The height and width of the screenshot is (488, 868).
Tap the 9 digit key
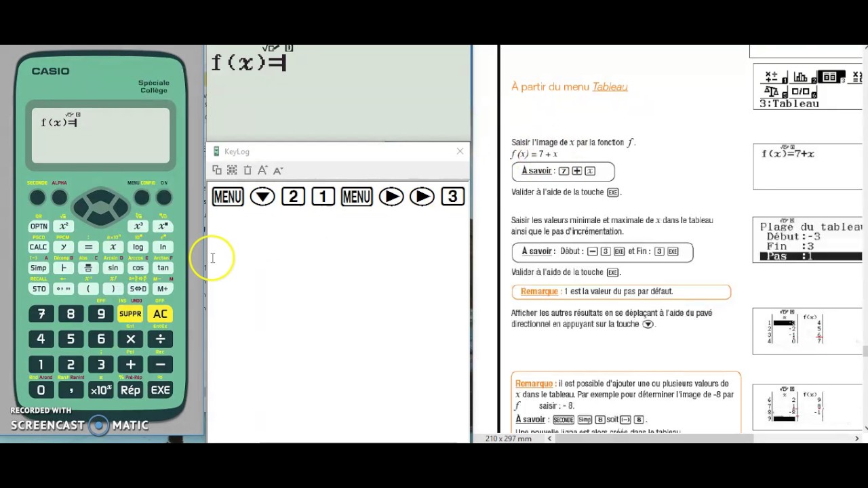click(100, 314)
